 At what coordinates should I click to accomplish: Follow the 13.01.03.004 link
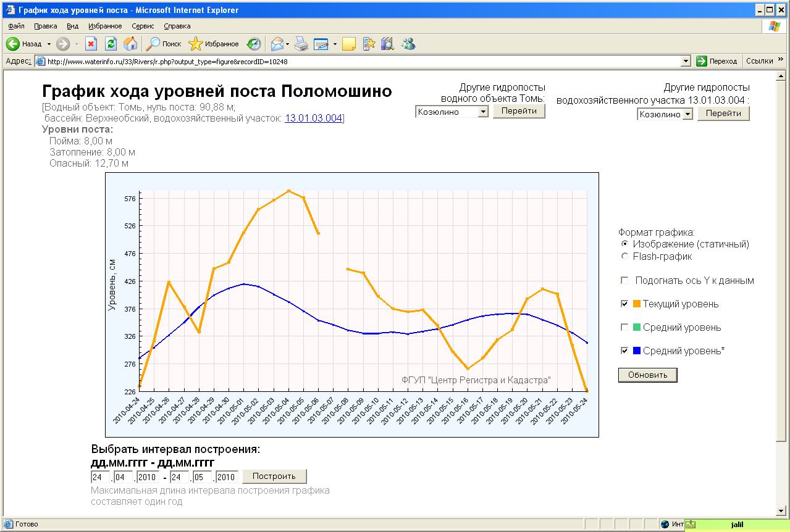313,118
